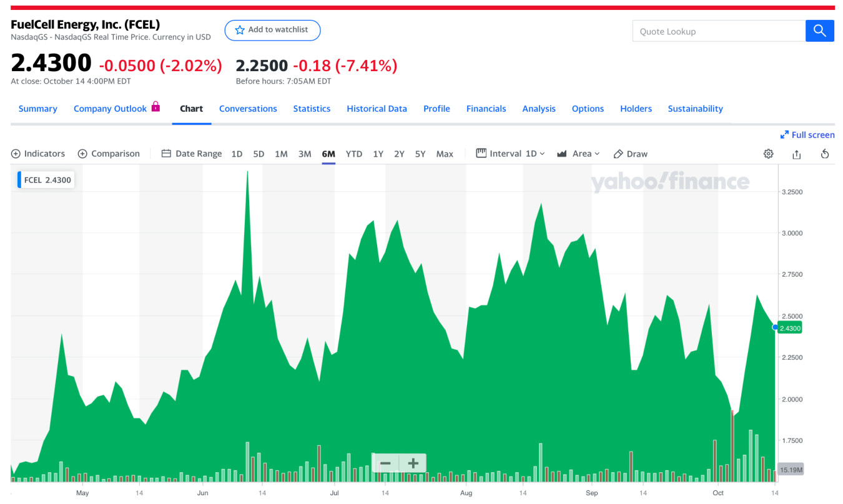Select the Max range

[445, 154]
